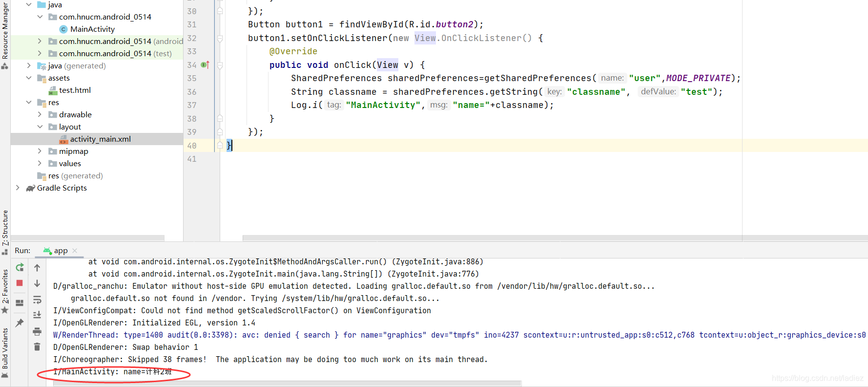The height and width of the screenshot is (387, 868).
Task: Click the fold marker on line 38
Action: point(220,119)
